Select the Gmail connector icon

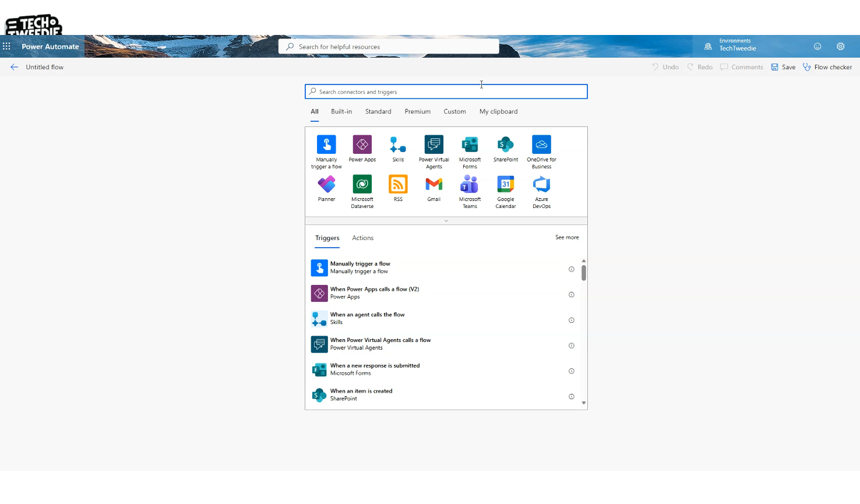pos(433,185)
